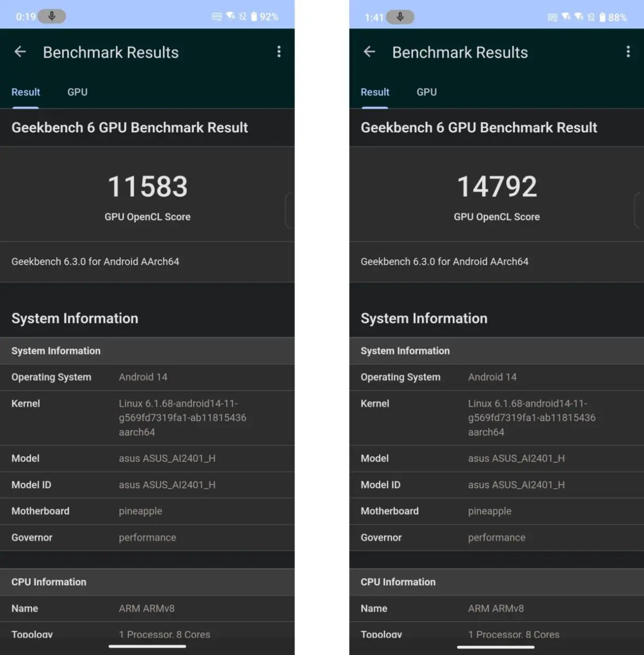Tap the home gesture bar below the 11583-score screen
This screenshot has width=644, height=655.
tap(147, 647)
